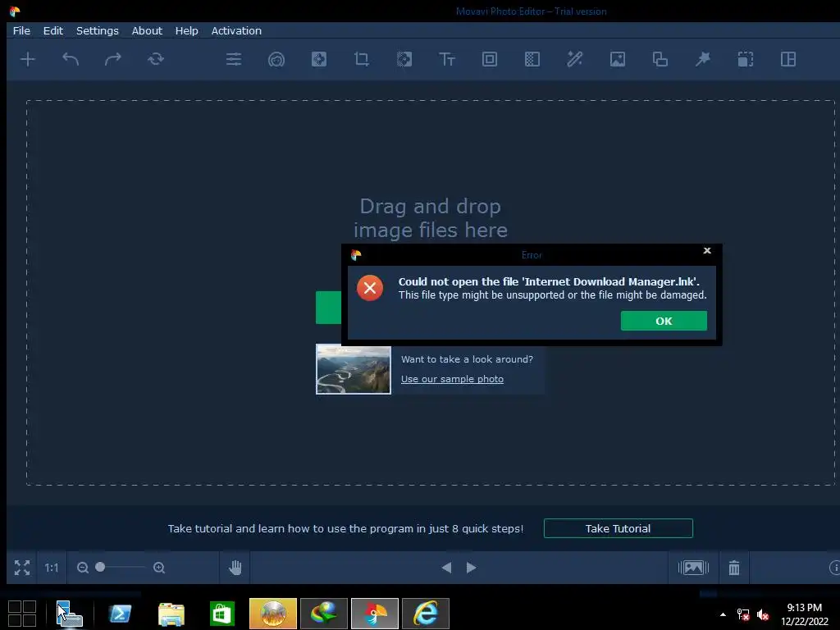840x630 pixels.
Task: Set zoom to 1:1 actual size
Action: (52, 568)
